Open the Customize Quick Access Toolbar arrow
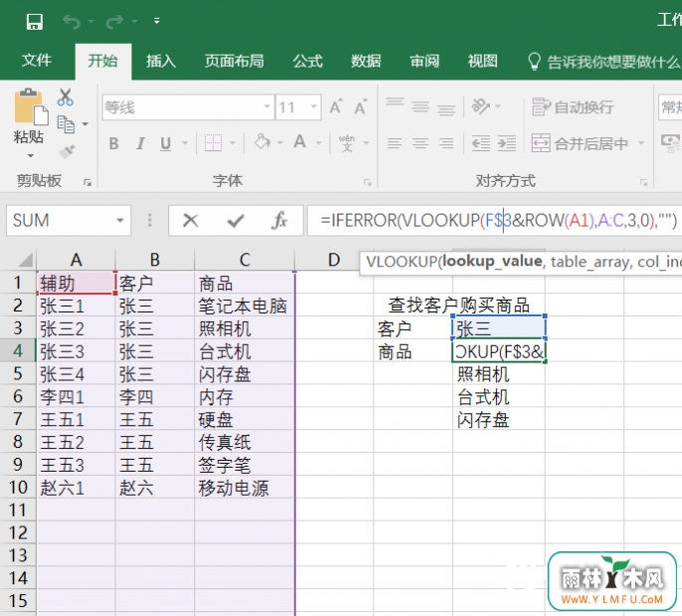 (x=156, y=21)
